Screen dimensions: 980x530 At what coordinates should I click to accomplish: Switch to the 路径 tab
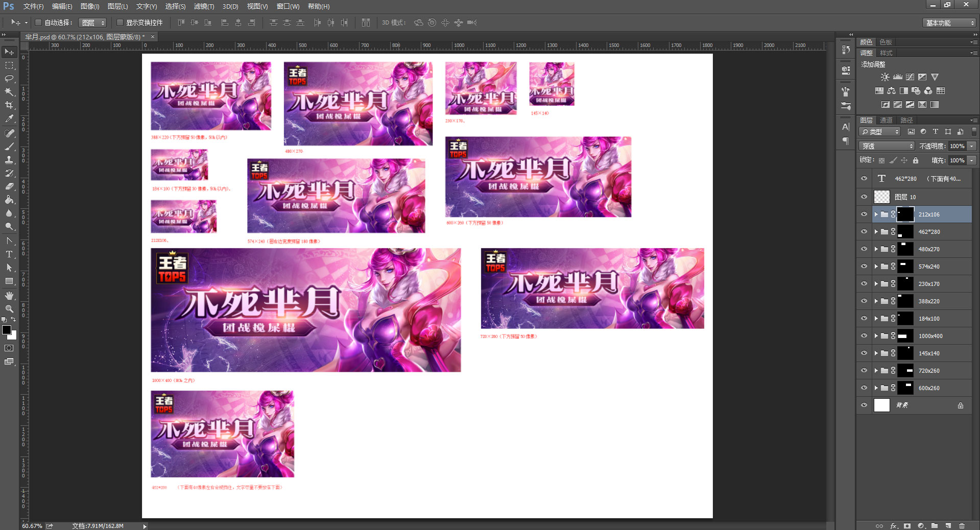[x=906, y=121]
